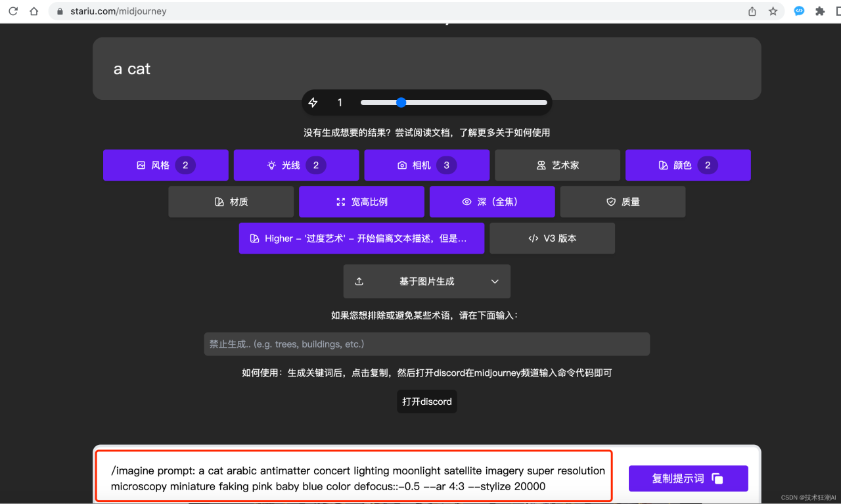The image size is (841, 504).
Task: Click the lock icon in the address bar
Action: pos(60,11)
